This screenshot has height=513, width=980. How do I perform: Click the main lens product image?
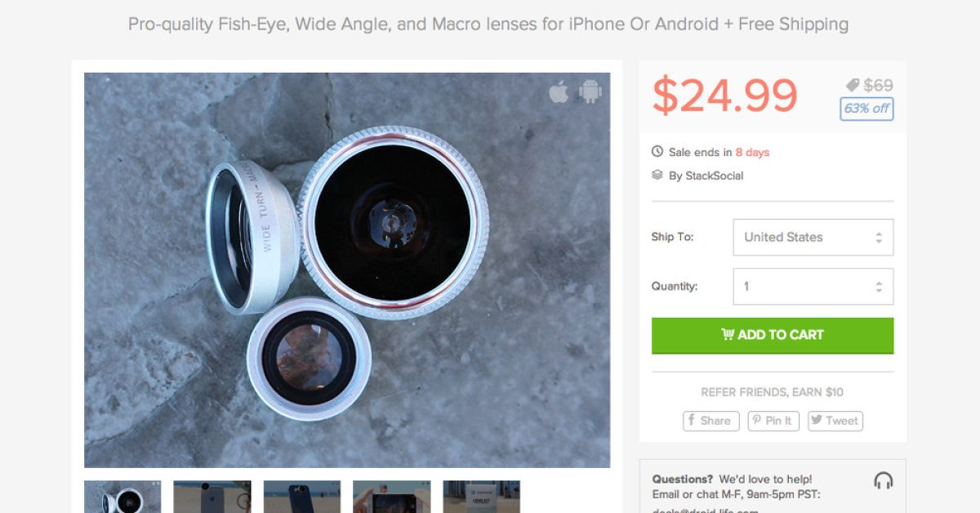click(347, 270)
